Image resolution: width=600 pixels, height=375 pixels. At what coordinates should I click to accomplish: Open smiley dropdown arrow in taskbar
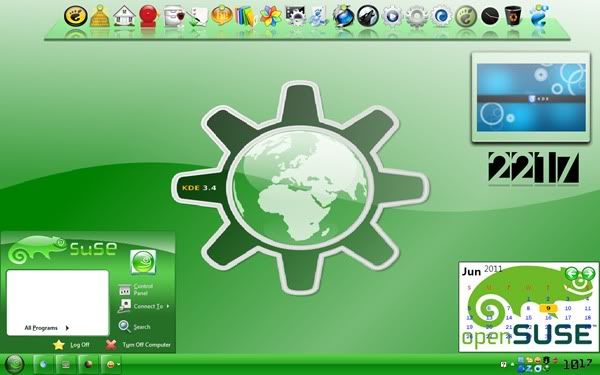click(x=119, y=364)
